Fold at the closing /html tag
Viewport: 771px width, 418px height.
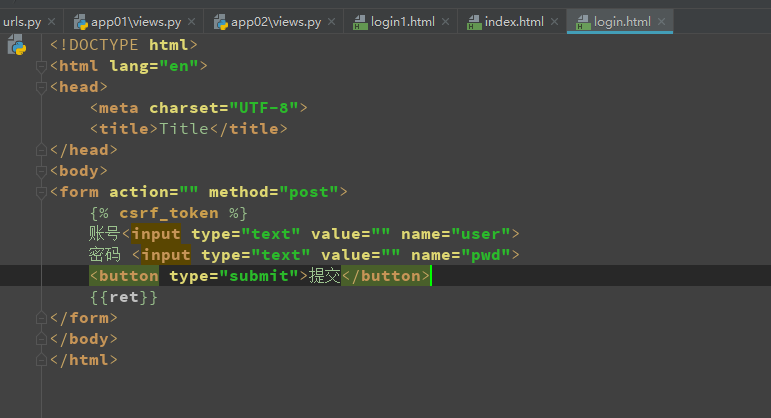click(41, 360)
